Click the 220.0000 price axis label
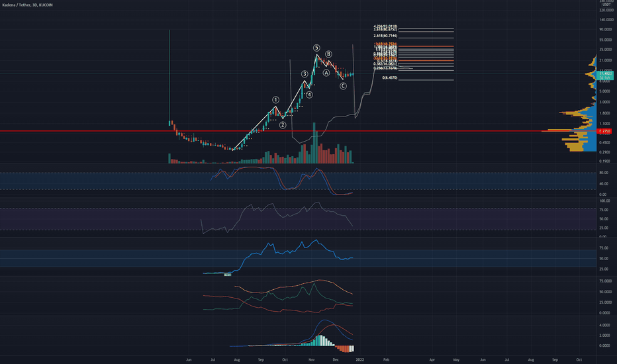This screenshot has width=617, height=364. [x=606, y=10]
